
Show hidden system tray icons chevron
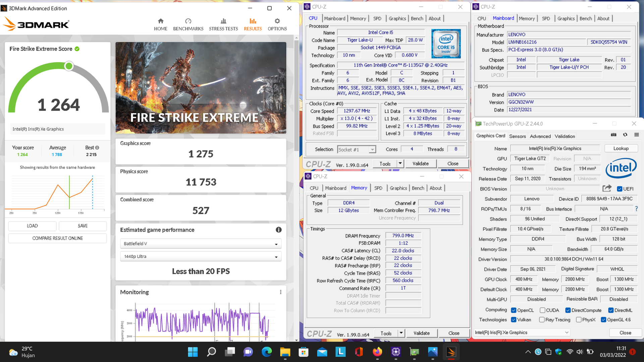tap(528, 352)
